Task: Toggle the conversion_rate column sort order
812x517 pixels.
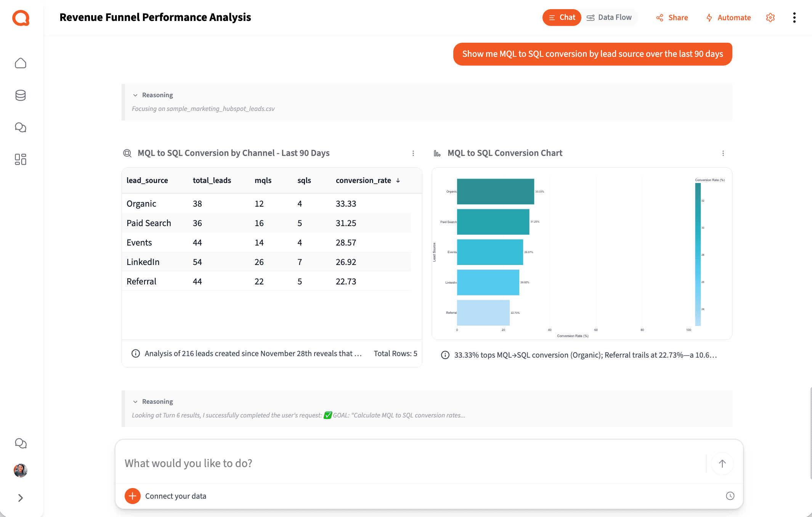Action: pos(398,180)
